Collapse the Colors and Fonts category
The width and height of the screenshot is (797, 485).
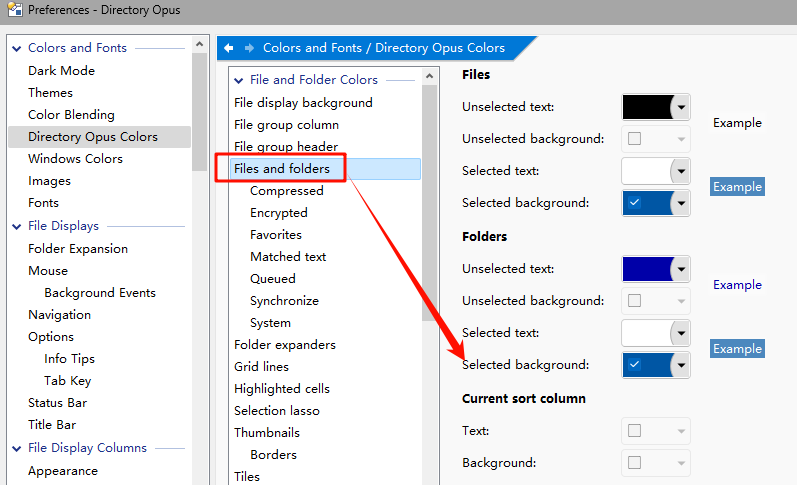pos(17,48)
